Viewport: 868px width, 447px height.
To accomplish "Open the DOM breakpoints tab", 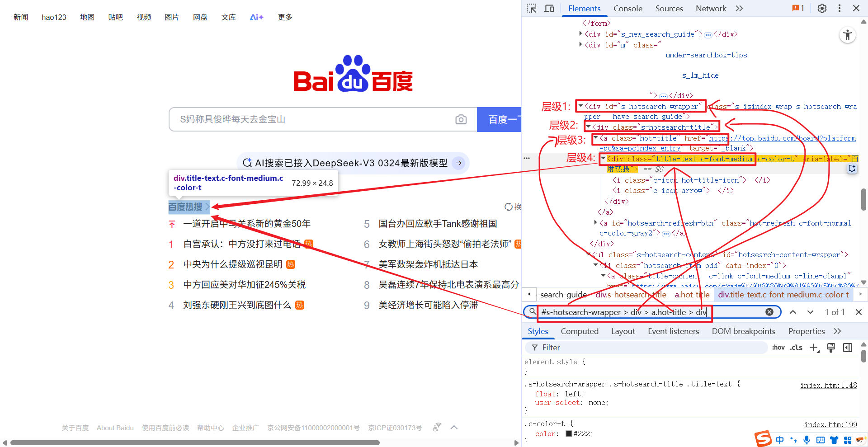I will (743, 331).
